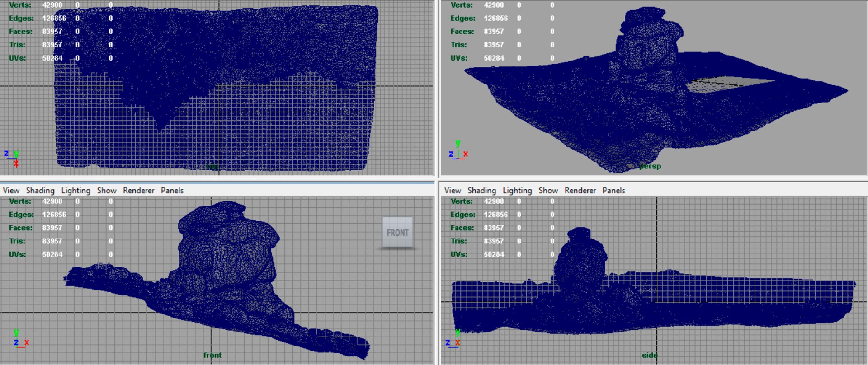
Task: Click the "Verts:" label in the front viewport
Action: tap(20, 201)
